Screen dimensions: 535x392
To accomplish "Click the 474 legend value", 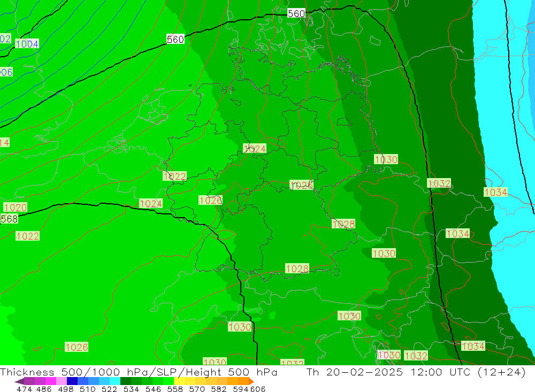I will (24, 389).
